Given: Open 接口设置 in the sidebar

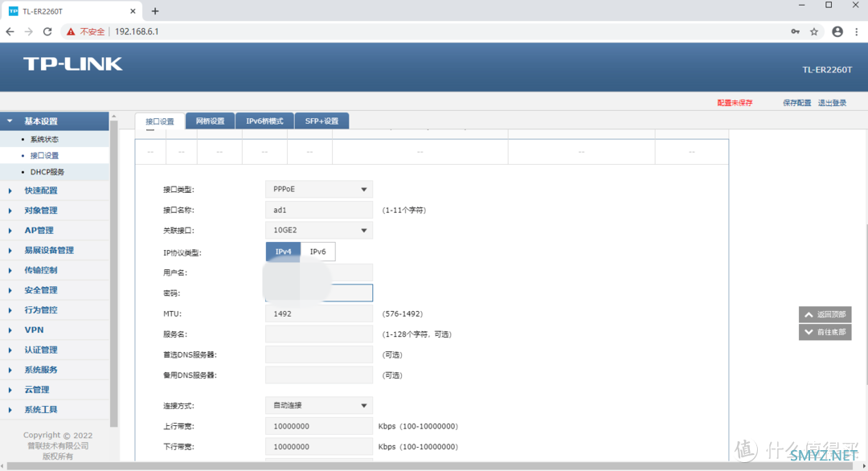Looking at the screenshot, I should coord(44,155).
